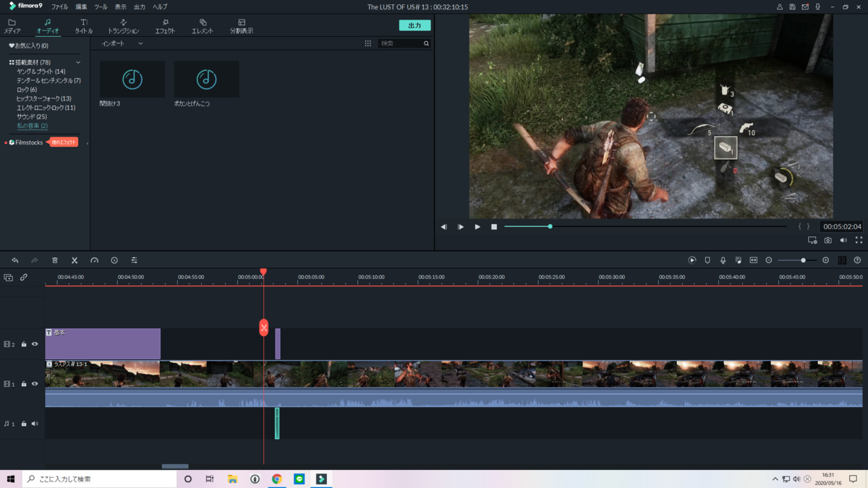868x488 pixels.
Task: Hide video track 1 with its eye icon
Action: point(34,384)
